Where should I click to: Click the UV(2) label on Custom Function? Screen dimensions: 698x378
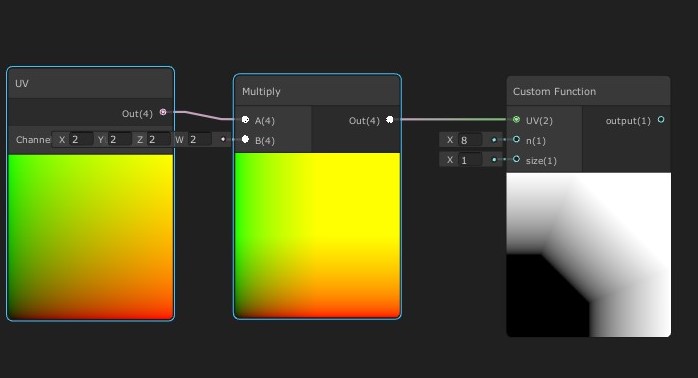(539, 121)
